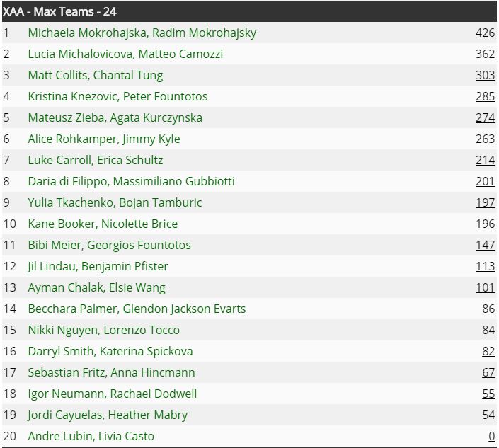This screenshot has width=499, height=448.
Task: Click Yulia Tkachenko, Bojan Tamburic entry
Action: (x=115, y=203)
